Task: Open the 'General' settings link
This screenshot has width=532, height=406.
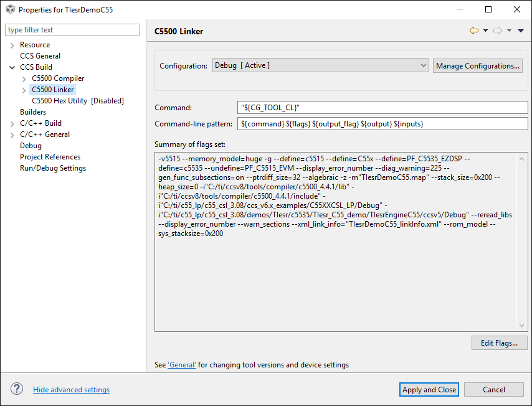Action: click(x=182, y=365)
